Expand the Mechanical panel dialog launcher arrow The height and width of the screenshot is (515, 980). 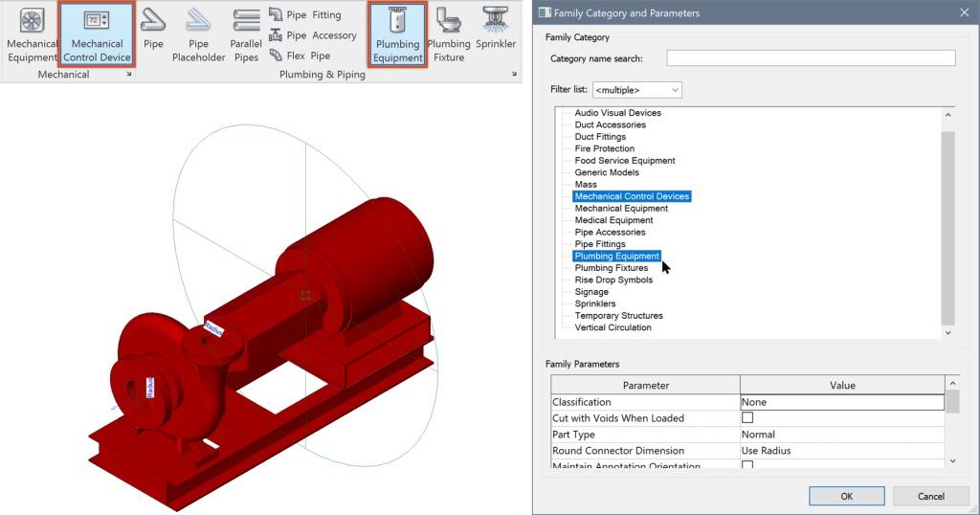pyautogui.click(x=129, y=74)
